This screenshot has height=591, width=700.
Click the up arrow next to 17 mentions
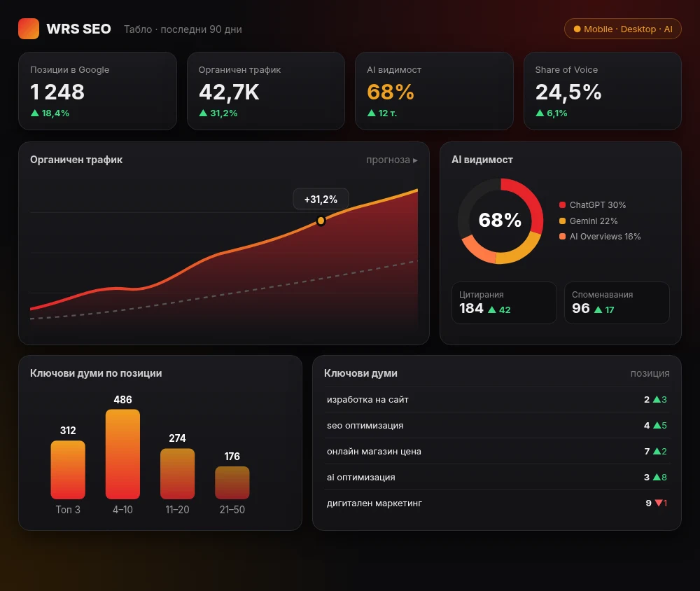[x=598, y=310]
